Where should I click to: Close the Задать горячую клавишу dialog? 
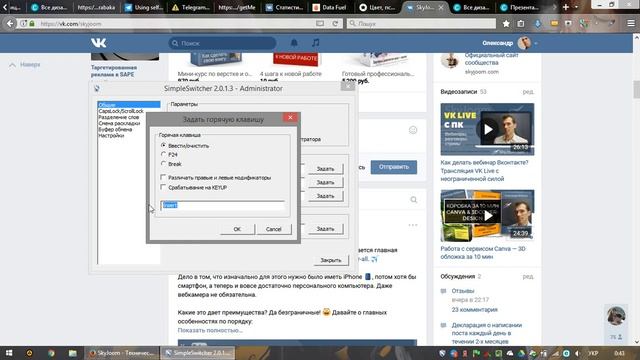click(x=290, y=118)
